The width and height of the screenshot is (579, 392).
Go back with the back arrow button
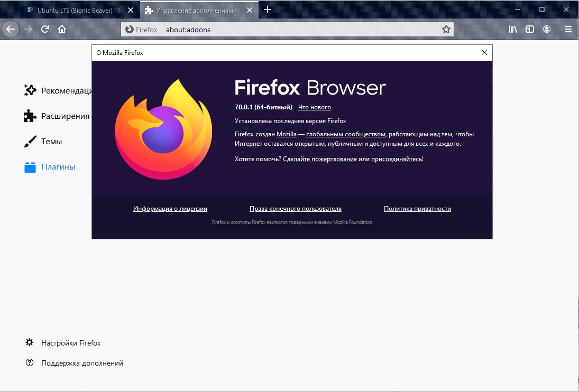(x=11, y=29)
